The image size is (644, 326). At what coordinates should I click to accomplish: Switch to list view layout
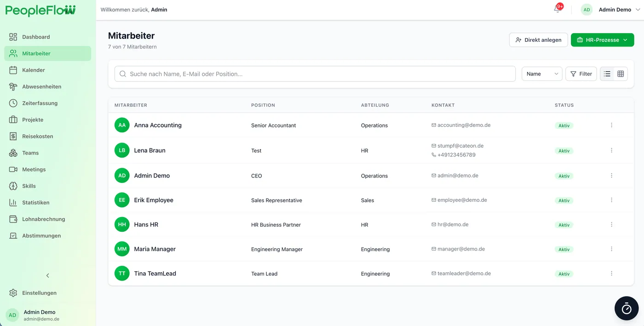click(607, 74)
